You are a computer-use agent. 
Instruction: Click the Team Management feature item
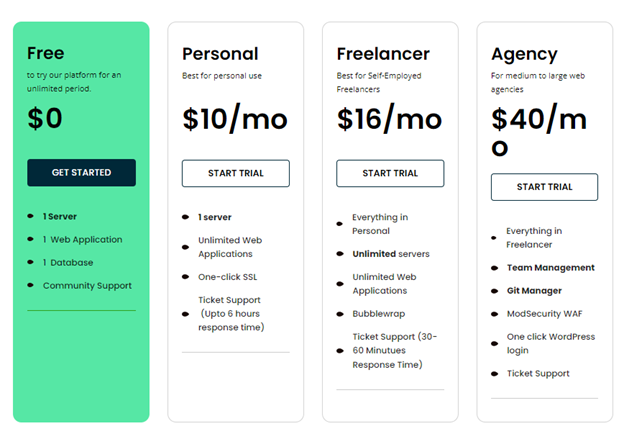click(551, 268)
